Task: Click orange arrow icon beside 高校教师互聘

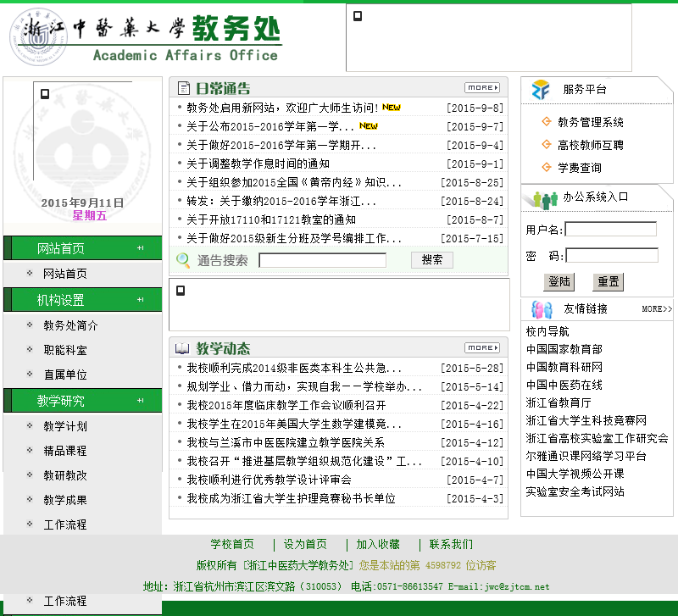Action: tap(547, 144)
